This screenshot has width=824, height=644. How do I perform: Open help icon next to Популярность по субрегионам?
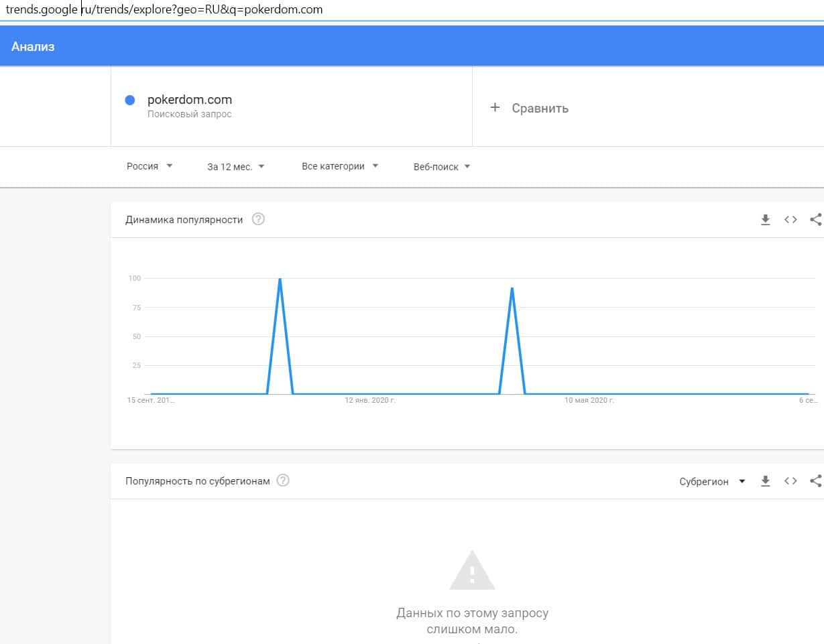(x=283, y=480)
